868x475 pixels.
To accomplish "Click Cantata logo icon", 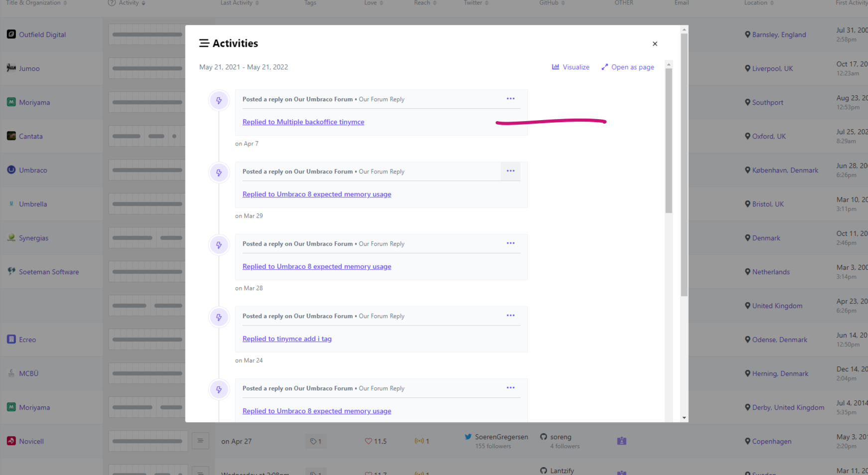I will click(x=11, y=136).
